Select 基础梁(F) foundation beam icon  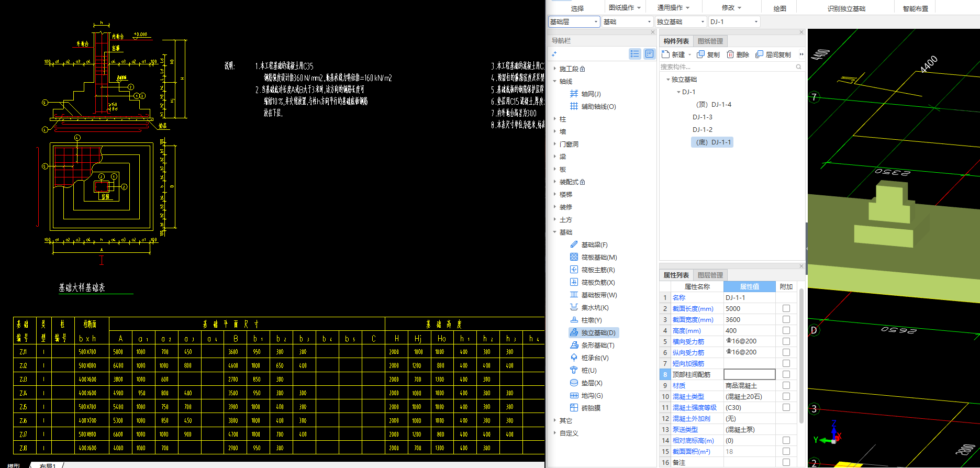click(574, 244)
